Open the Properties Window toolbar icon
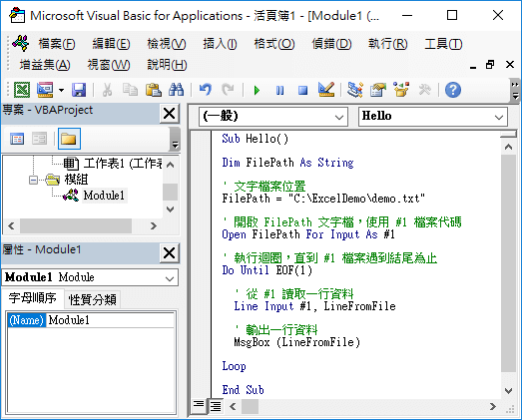The height and width of the screenshot is (420, 522). tap(378, 90)
